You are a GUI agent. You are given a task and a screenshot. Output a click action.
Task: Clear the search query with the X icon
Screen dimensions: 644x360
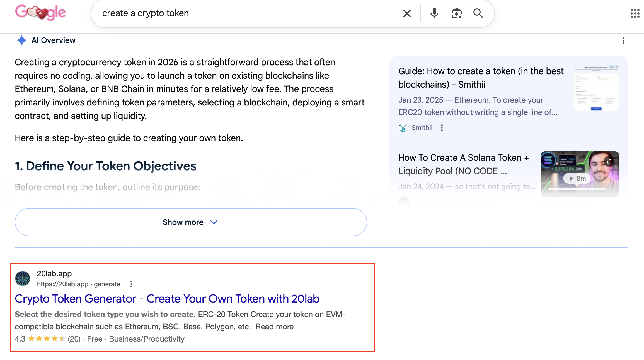point(407,13)
